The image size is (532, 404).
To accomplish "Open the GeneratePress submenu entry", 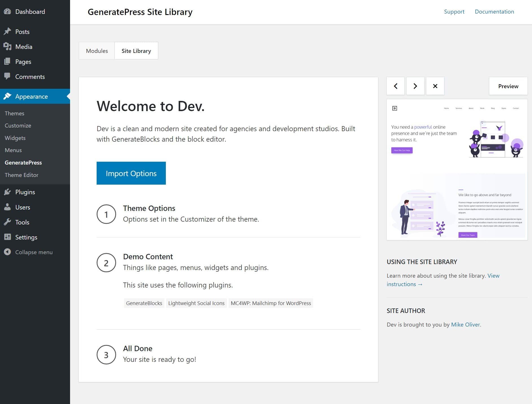I will pos(23,163).
